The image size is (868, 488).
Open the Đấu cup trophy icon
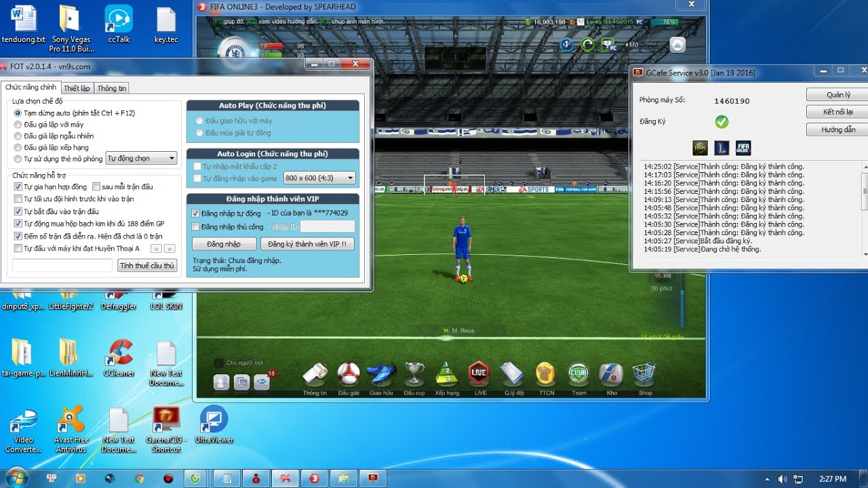(x=414, y=374)
